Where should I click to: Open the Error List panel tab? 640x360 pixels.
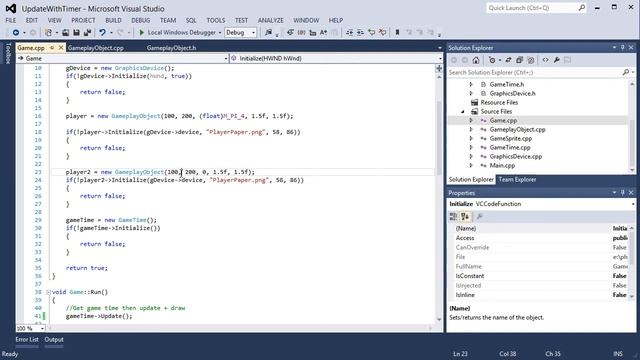point(27,340)
